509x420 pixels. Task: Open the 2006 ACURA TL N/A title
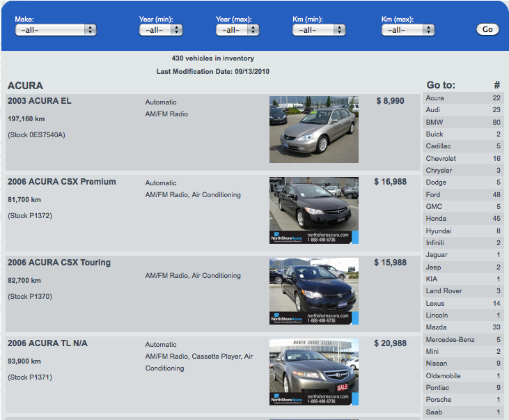[x=48, y=343]
